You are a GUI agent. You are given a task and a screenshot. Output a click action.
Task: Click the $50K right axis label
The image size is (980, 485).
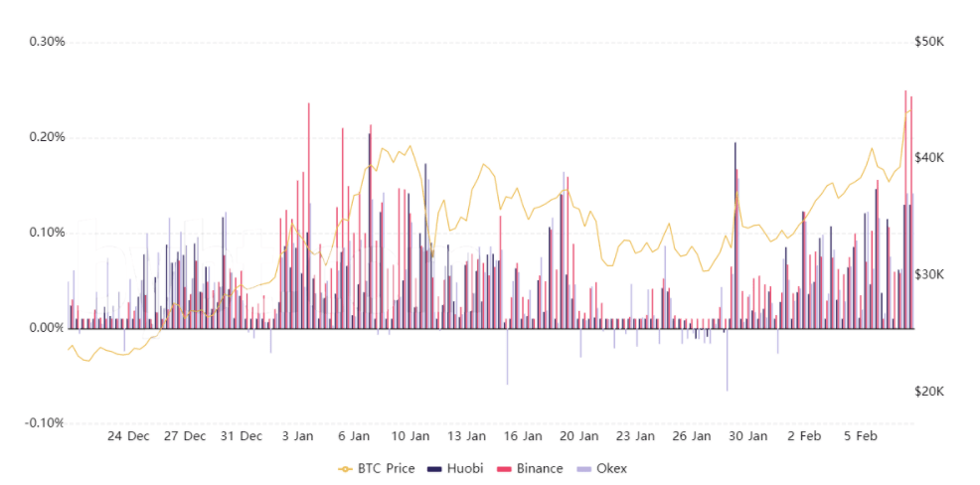coord(928,43)
